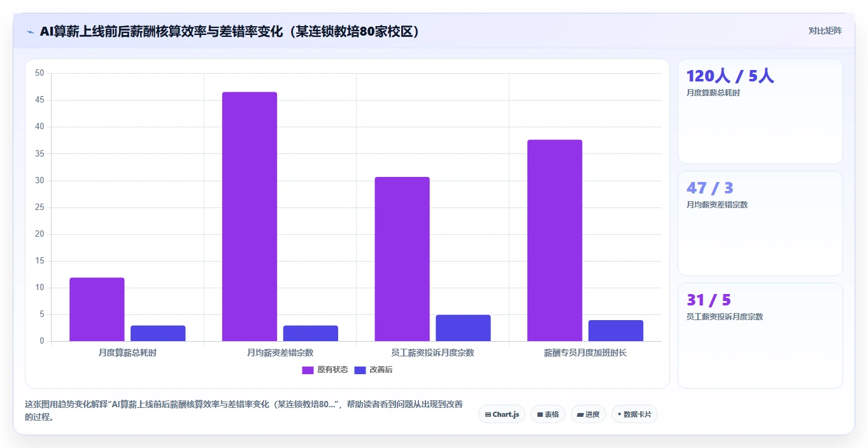The width and height of the screenshot is (868, 448).
Task: Click the 对比矩阵 label
Action: [x=825, y=31]
